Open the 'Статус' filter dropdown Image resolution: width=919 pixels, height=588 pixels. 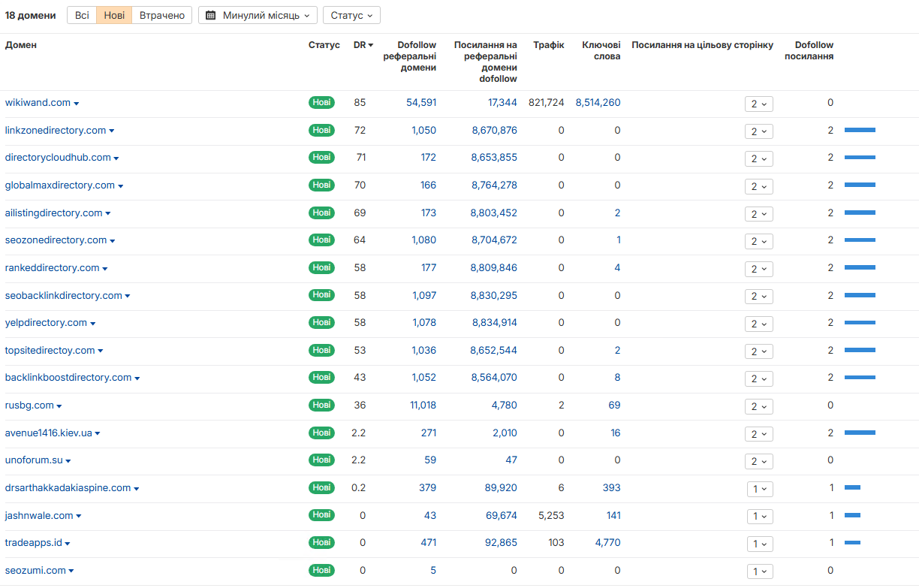coord(351,15)
